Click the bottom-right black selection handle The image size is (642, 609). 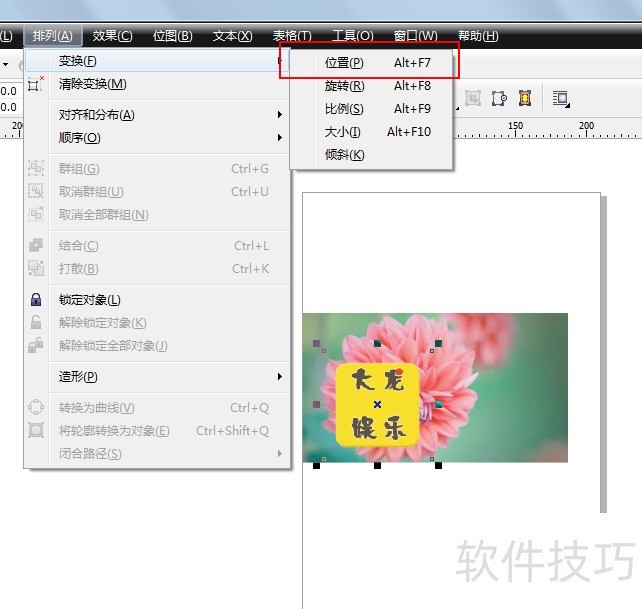[439, 466]
